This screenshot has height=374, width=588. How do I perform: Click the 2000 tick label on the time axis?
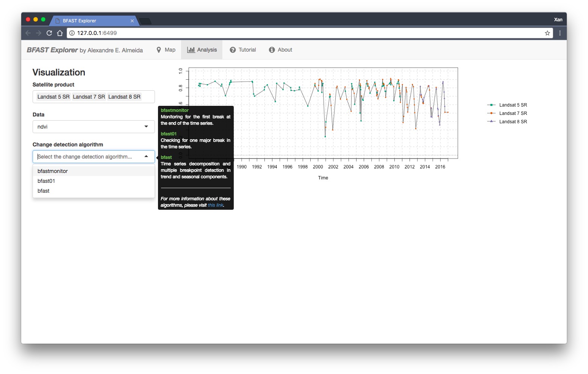point(318,167)
